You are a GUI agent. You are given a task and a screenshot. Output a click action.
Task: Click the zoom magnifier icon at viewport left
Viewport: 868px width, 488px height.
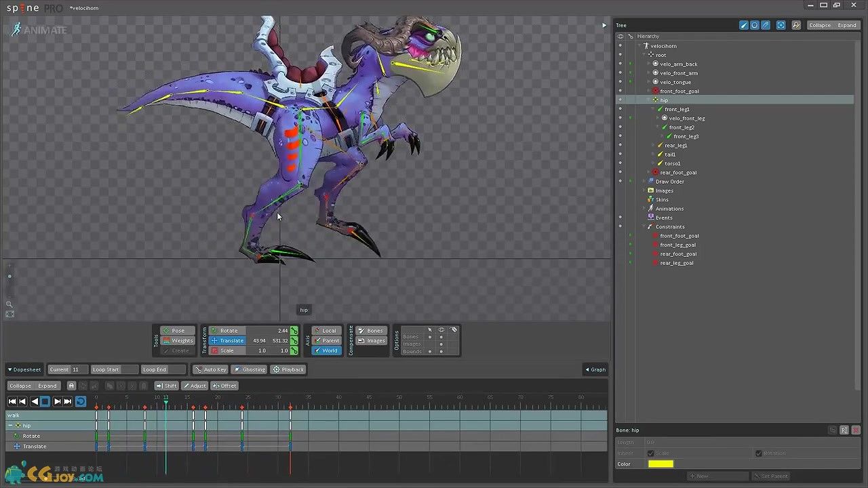pos(9,304)
